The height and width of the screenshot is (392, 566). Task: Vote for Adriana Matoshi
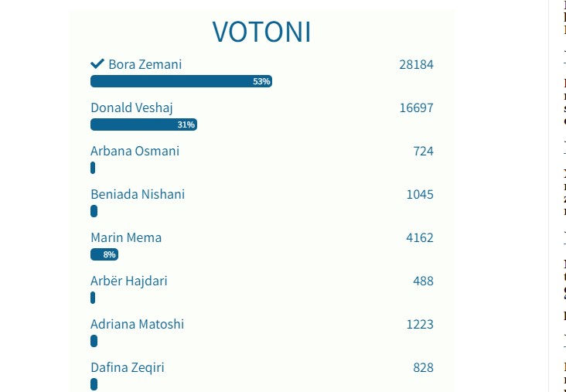pyautogui.click(x=137, y=324)
